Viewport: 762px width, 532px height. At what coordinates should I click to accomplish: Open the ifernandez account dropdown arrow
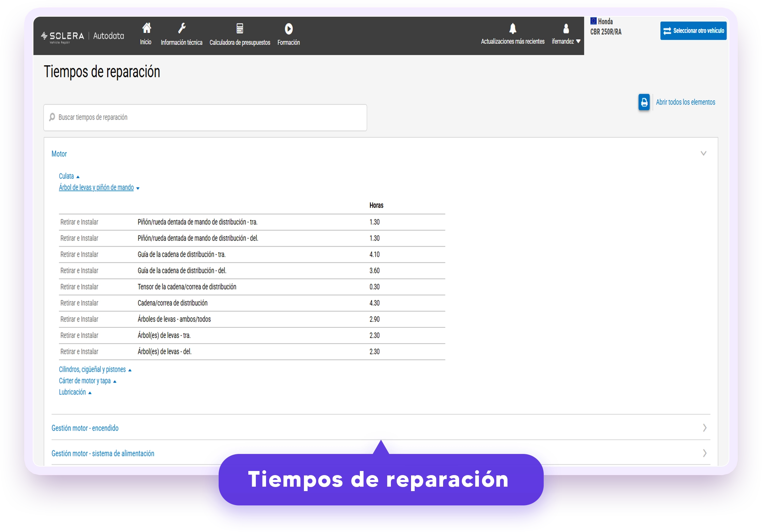tap(578, 42)
